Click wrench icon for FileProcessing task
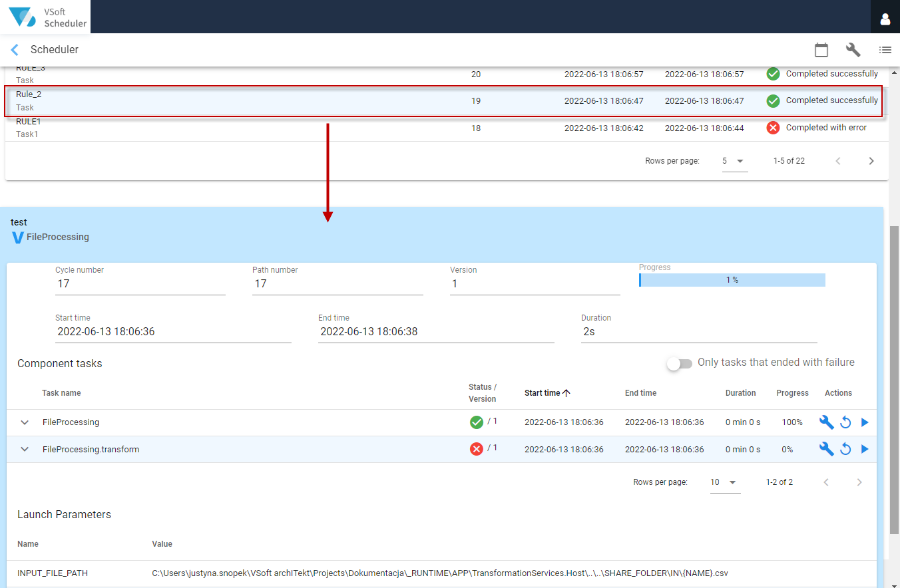Viewport: 900px width, 588px height. [x=826, y=422]
